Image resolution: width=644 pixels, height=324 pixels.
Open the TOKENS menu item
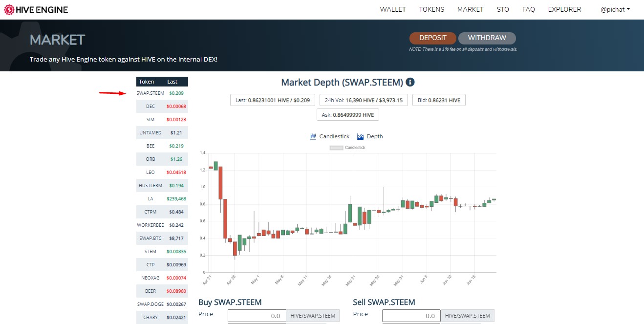click(431, 9)
